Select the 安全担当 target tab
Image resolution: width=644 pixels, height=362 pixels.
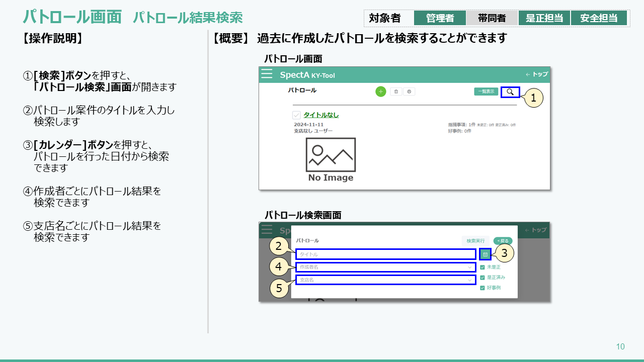599,18
